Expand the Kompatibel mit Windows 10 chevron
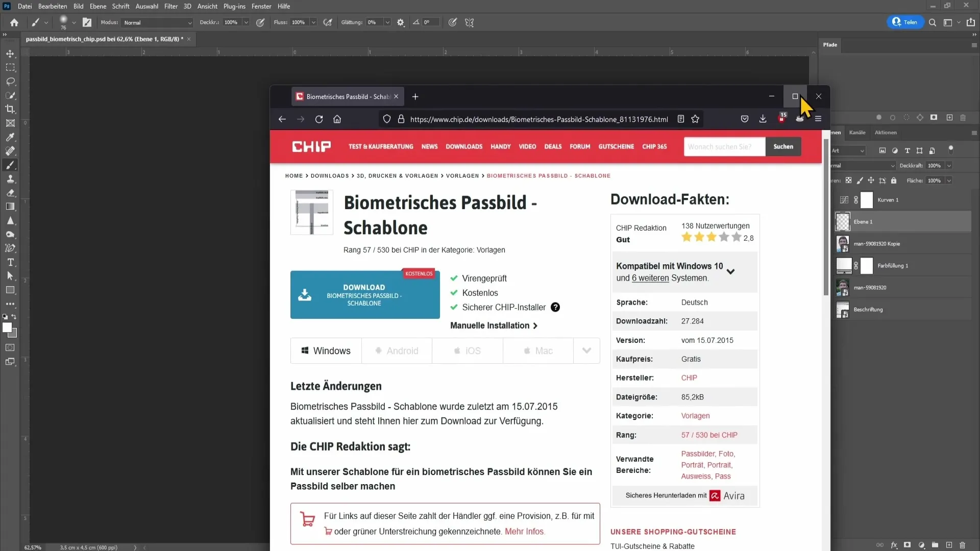 point(730,271)
